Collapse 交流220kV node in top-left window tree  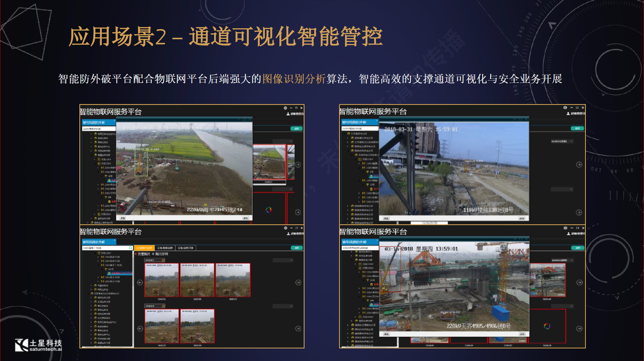point(95,163)
